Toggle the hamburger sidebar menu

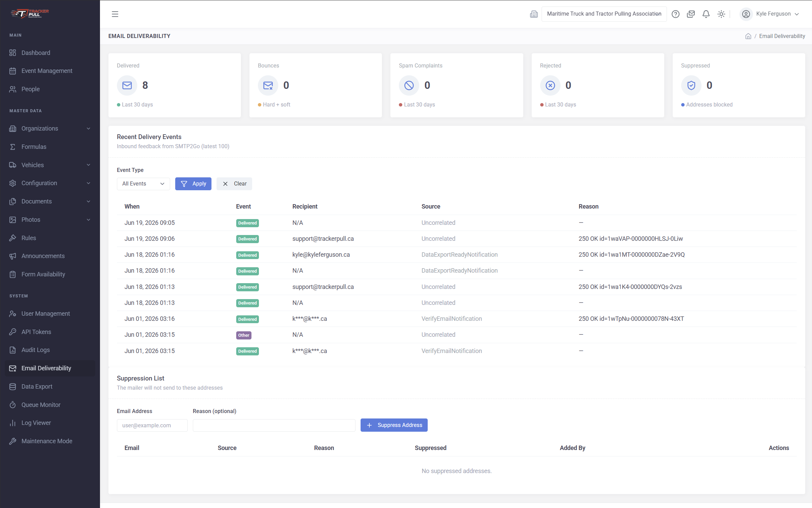[115, 14]
